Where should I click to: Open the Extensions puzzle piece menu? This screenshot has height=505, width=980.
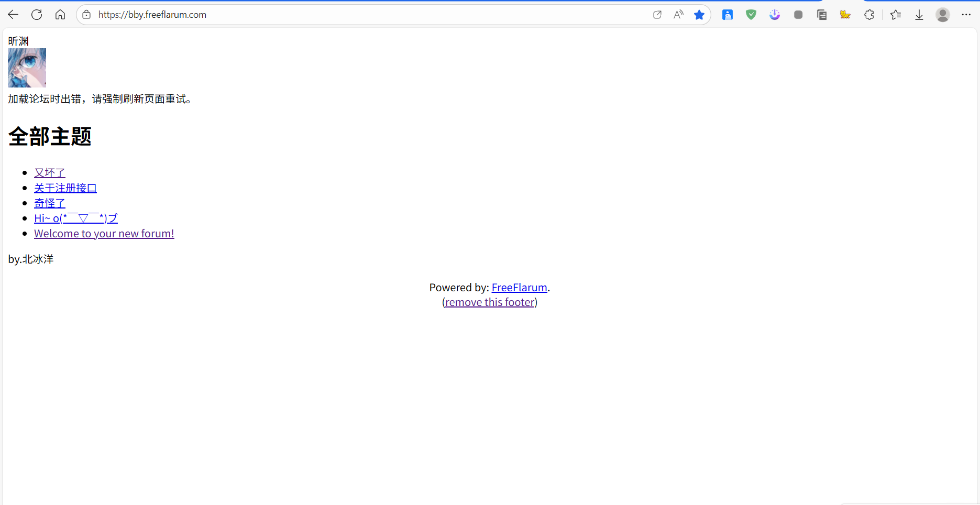(869, 15)
